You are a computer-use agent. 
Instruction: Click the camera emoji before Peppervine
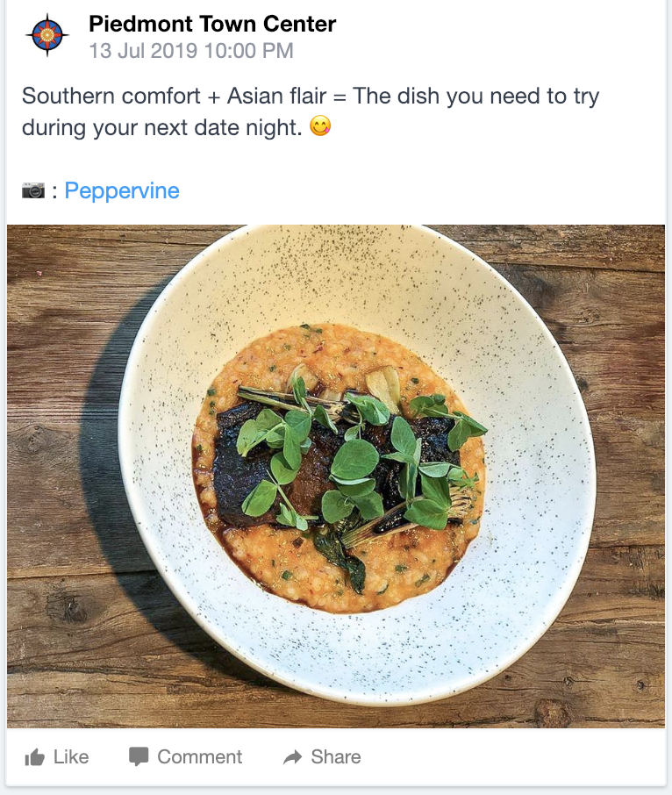pyautogui.click(x=33, y=190)
